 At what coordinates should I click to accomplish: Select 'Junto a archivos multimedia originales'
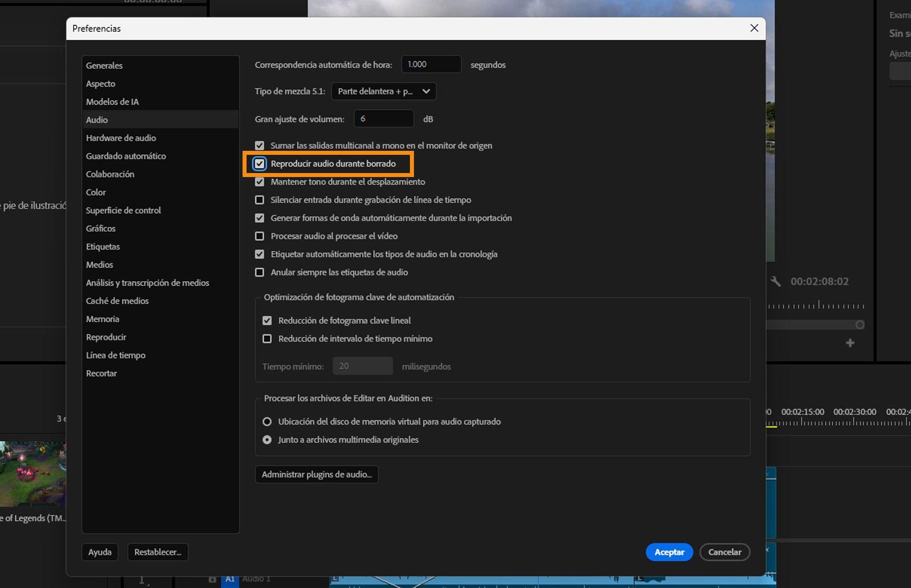click(267, 439)
